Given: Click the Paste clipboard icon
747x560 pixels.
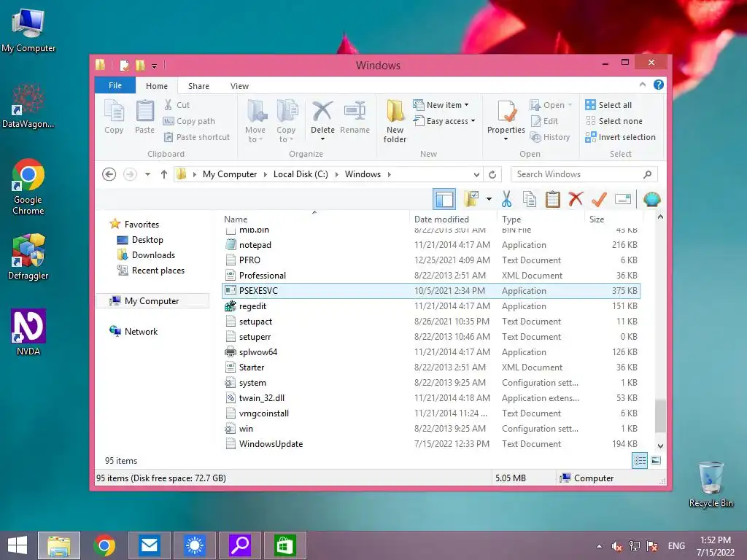Looking at the screenshot, I should pyautogui.click(x=145, y=117).
